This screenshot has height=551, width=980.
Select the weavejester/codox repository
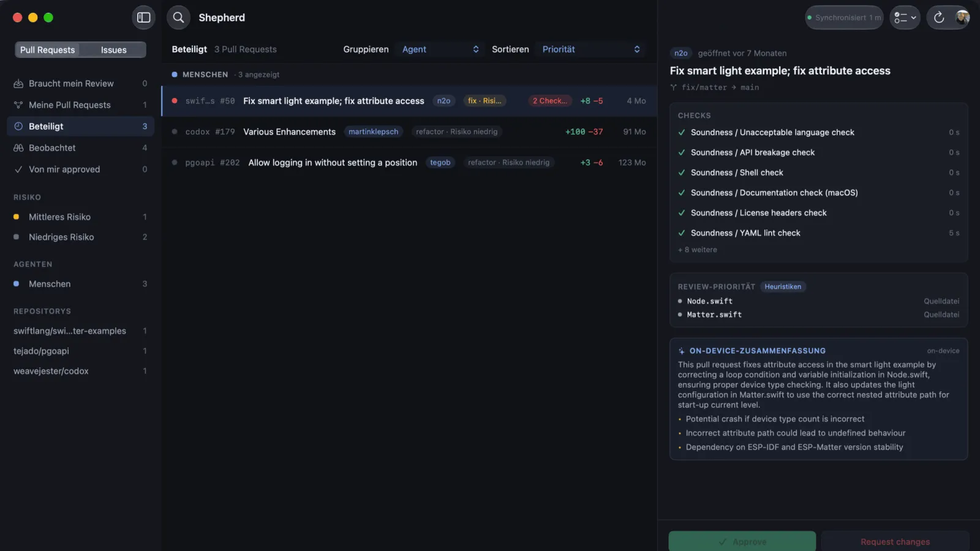pos(80,371)
